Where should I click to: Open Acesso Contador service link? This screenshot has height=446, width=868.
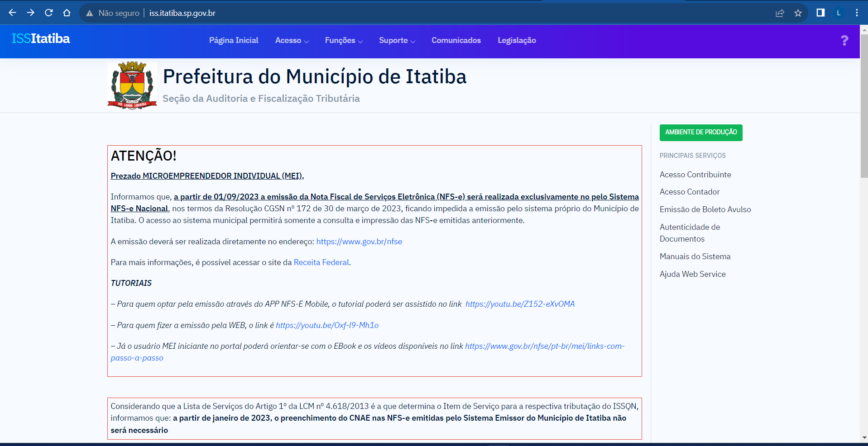(690, 192)
